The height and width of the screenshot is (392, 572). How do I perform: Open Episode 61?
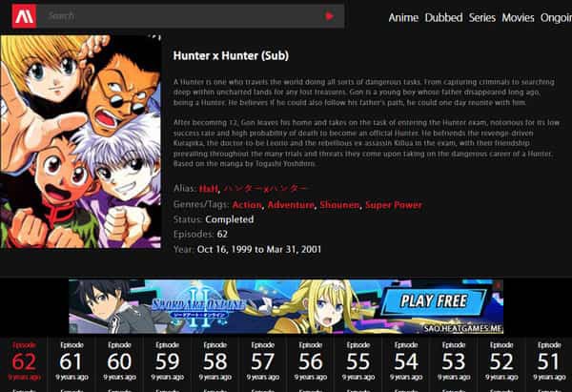point(71,361)
